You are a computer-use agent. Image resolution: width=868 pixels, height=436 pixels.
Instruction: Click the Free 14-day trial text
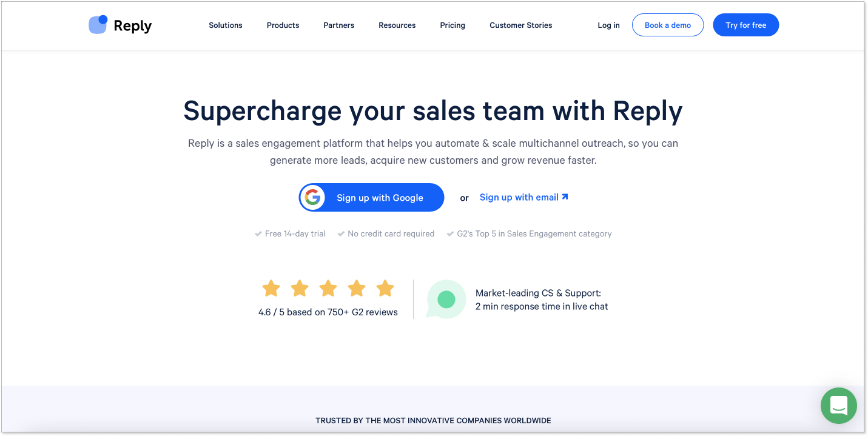click(295, 233)
